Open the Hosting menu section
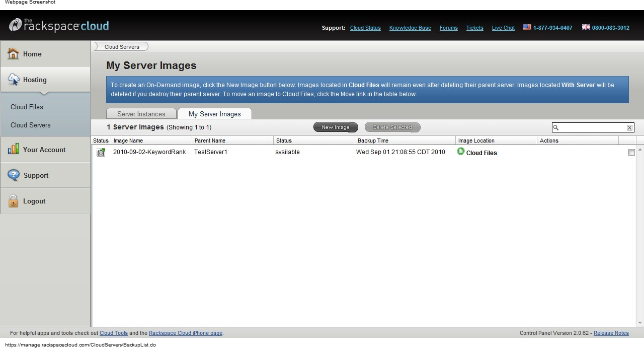This screenshot has height=348, width=644. pyautogui.click(x=45, y=80)
